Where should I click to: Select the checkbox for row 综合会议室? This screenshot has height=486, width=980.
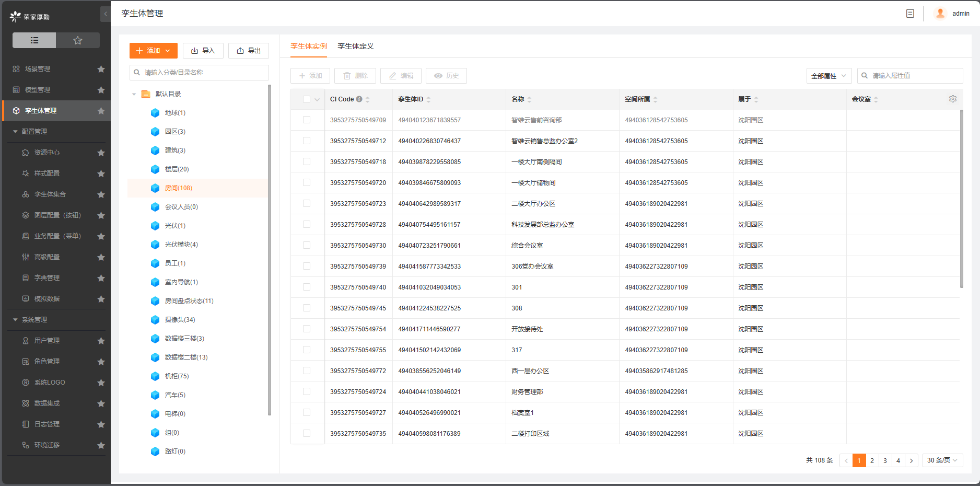point(307,245)
